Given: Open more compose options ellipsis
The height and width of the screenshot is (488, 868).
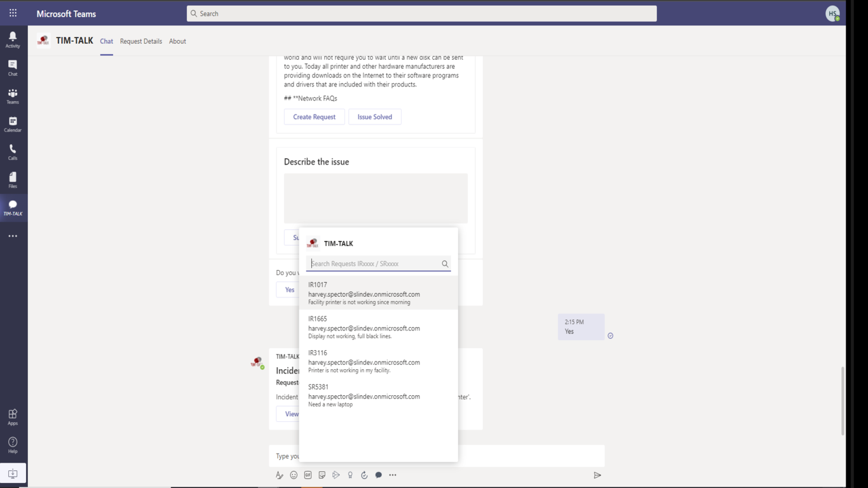Looking at the screenshot, I should (393, 475).
